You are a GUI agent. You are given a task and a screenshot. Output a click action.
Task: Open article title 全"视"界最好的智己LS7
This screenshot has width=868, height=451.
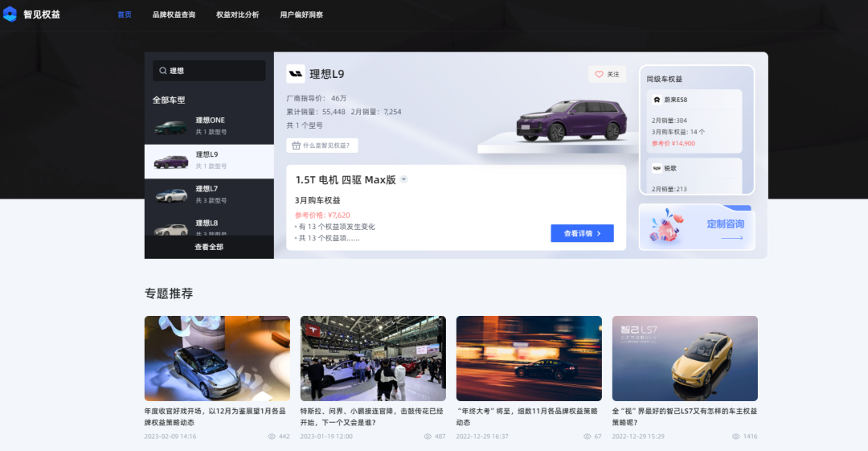pos(684,416)
